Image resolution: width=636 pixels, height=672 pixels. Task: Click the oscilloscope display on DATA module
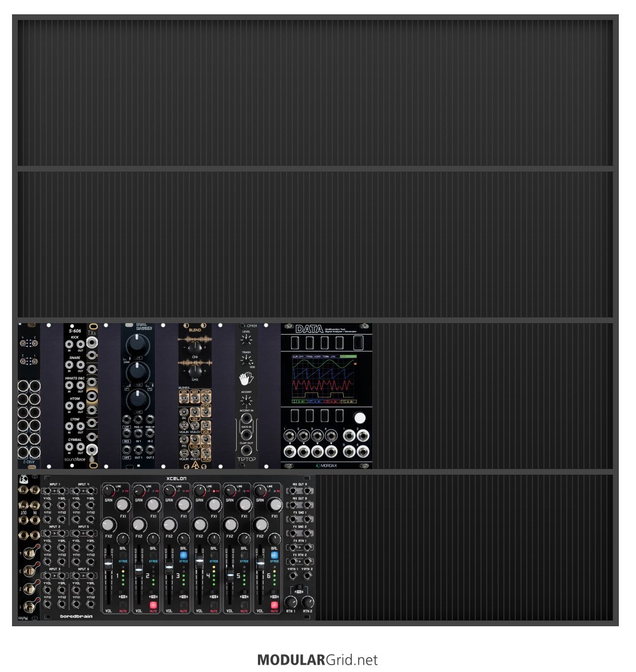tap(324, 379)
